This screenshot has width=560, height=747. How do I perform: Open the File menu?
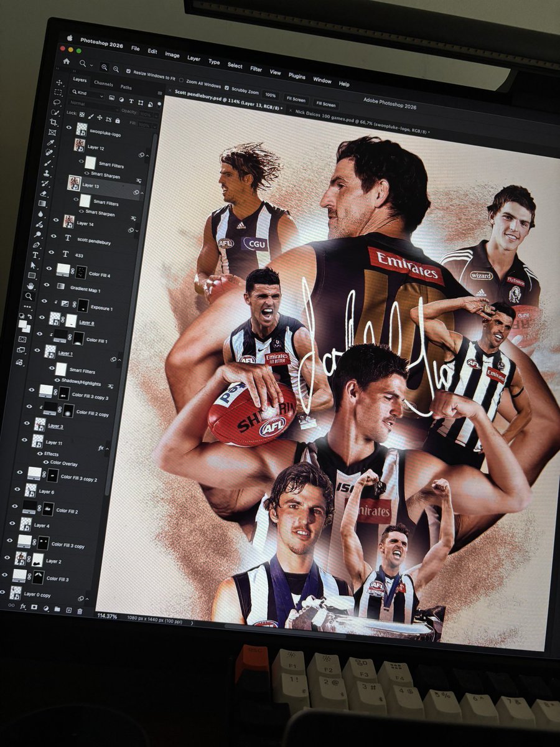[x=135, y=49]
